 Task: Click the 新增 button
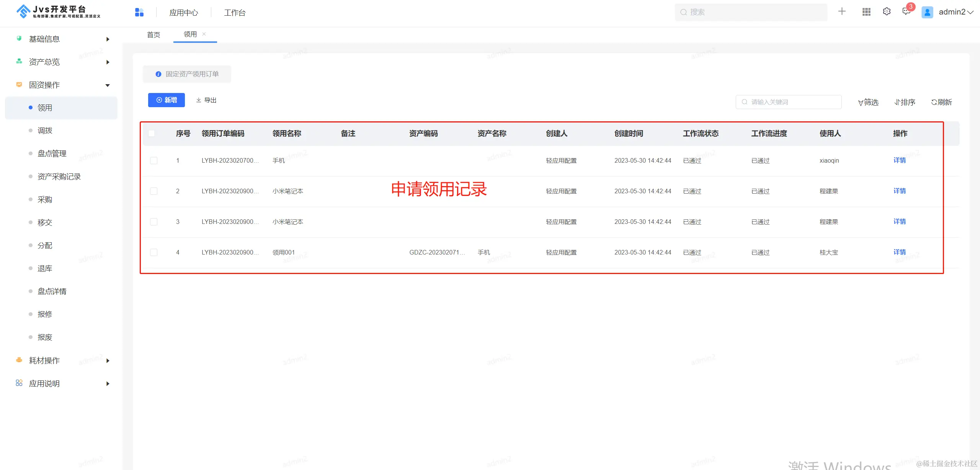pyautogui.click(x=167, y=100)
